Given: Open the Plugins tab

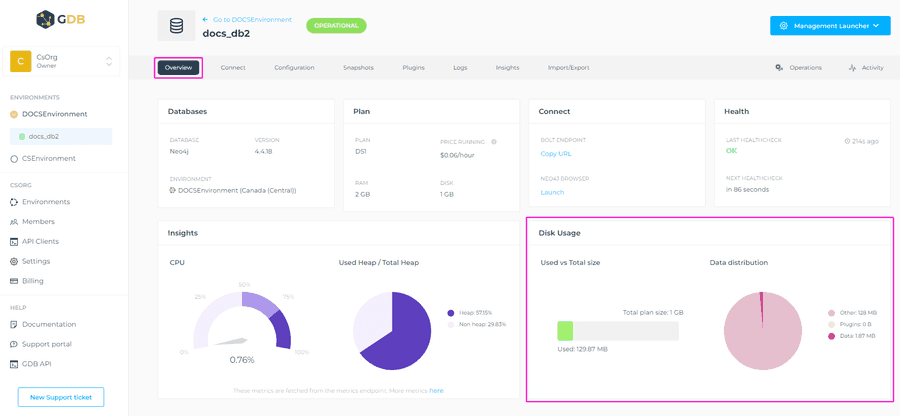Looking at the screenshot, I should (x=413, y=68).
